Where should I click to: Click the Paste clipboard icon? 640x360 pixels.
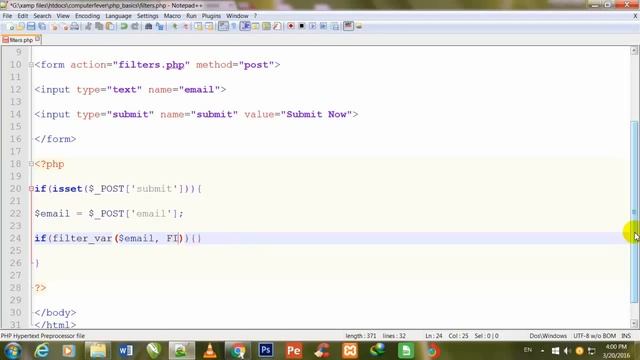pos(110,27)
